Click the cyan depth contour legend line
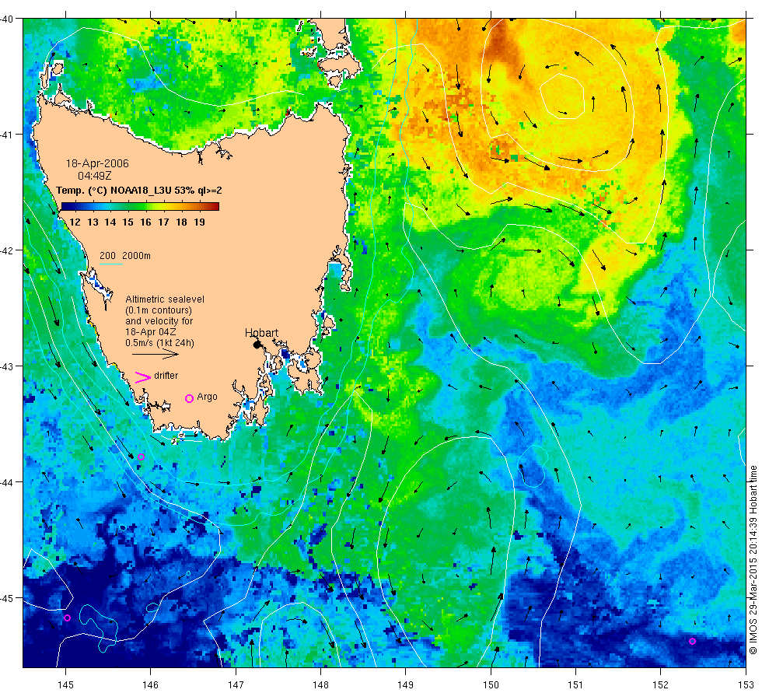The height and width of the screenshot is (700, 762). tap(110, 264)
